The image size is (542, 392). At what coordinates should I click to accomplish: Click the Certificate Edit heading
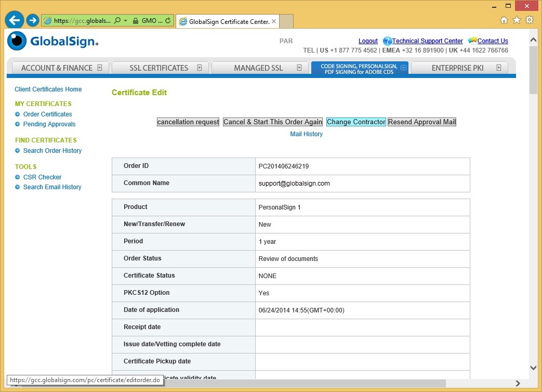point(139,93)
